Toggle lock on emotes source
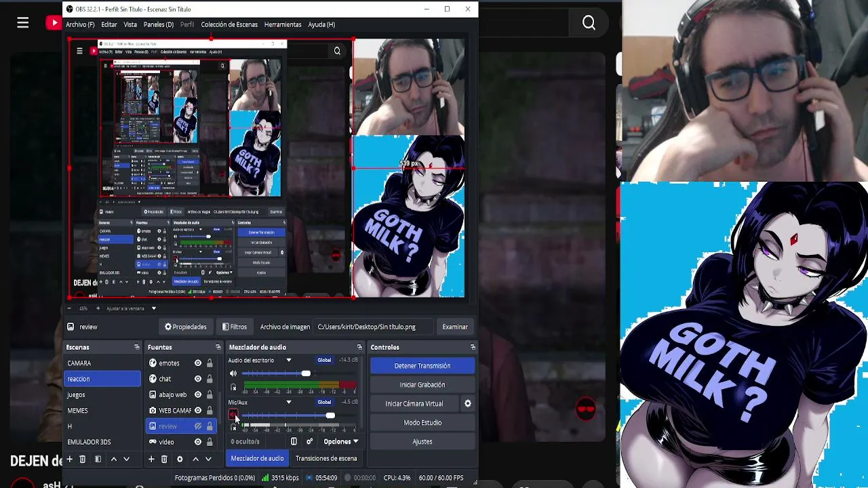The width and height of the screenshot is (868, 488). pos(210,363)
